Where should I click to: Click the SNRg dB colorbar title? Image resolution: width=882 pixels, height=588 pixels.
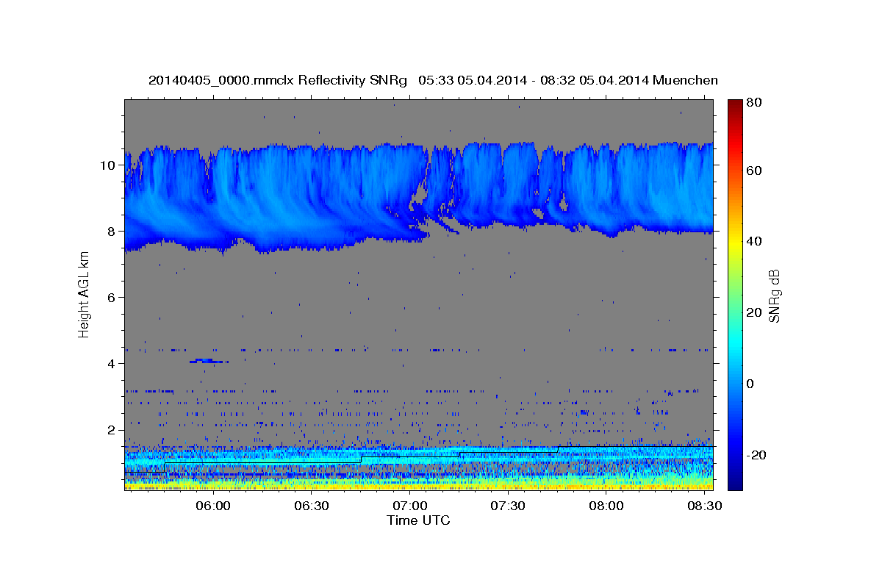pos(774,295)
